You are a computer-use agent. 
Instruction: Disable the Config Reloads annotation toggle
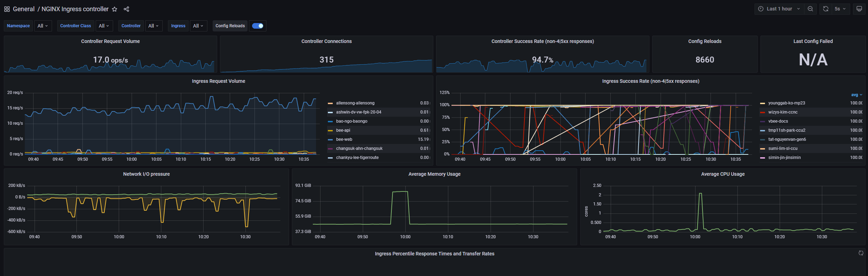coord(258,26)
